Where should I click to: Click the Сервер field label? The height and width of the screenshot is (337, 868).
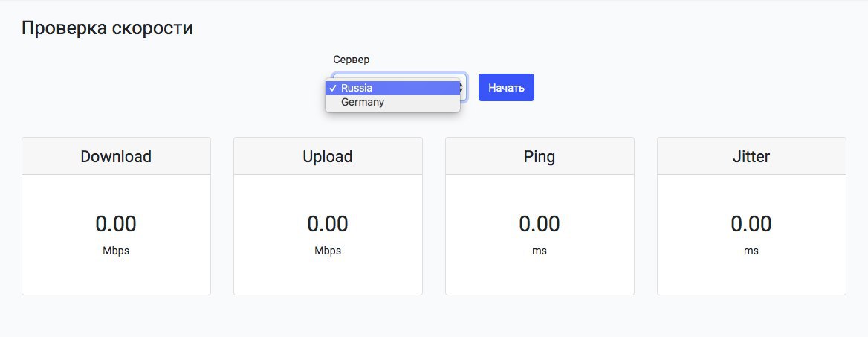351,60
